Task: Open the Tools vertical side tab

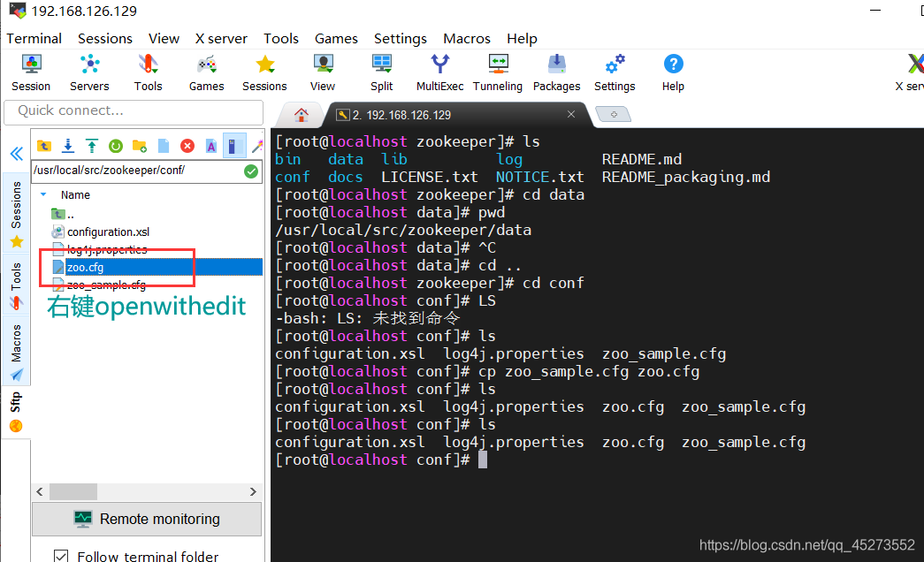Action: point(17,285)
